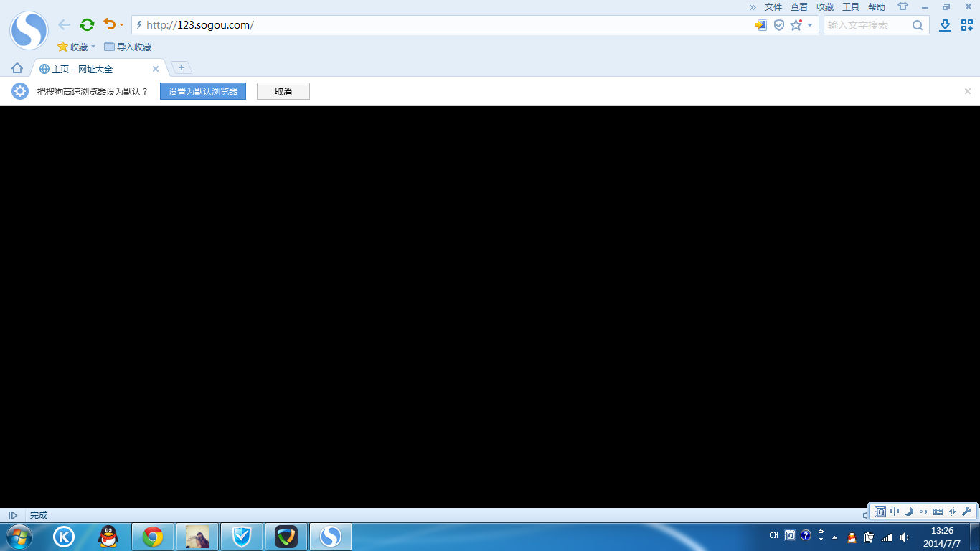The height and width of the screenshot is (551, 980).
Task: Expand the undo close-tab dropdown arrow
Action: click(121, 25)
